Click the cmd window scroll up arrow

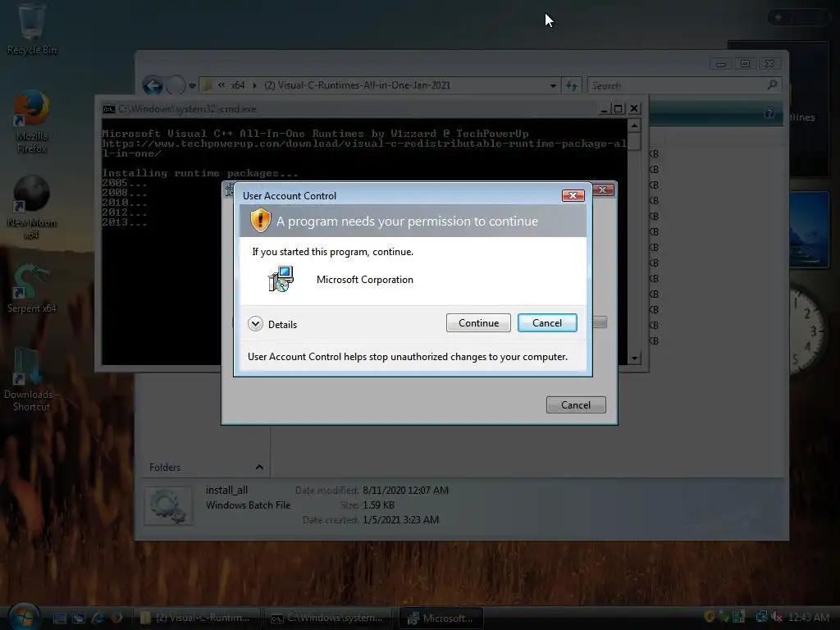click(x=634, y=126)
